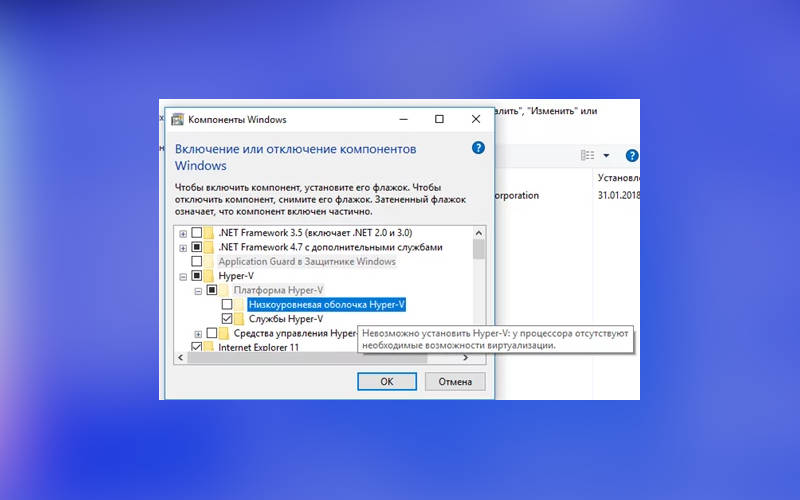This screenshot has height=500, width=800.
Task: Collapse the Hyper-V tree node
Action: click(x=183, y=277)
